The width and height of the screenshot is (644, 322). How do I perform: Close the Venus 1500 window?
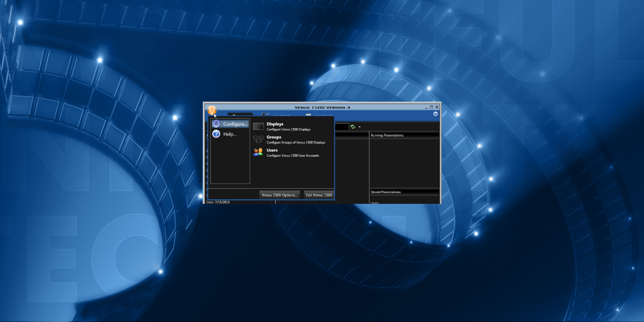[x=437, y=107]
